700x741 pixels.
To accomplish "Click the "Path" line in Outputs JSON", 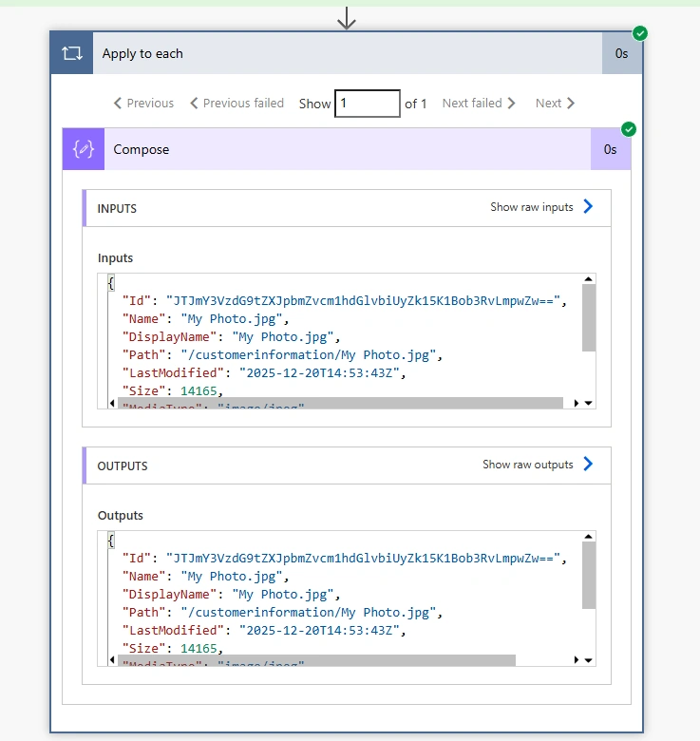I will click(x=282, y=612).
